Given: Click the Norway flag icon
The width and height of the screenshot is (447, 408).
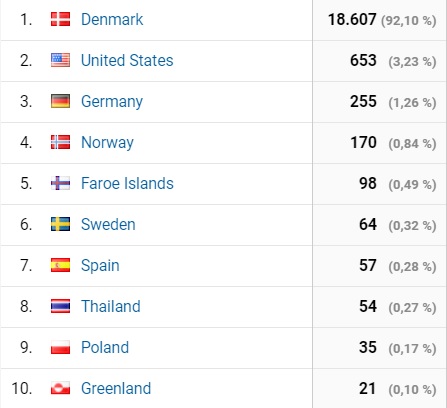Looking at the screenshot, I should coord(60,142).
